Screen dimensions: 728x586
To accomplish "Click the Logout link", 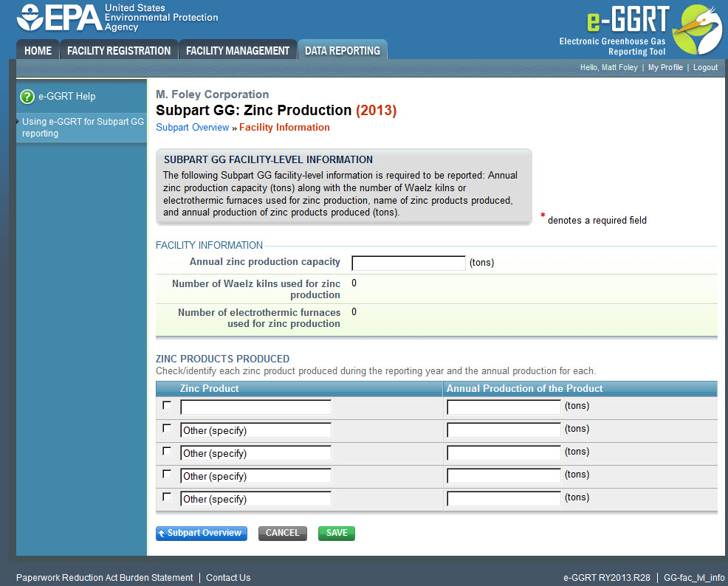I will point(705,67).
